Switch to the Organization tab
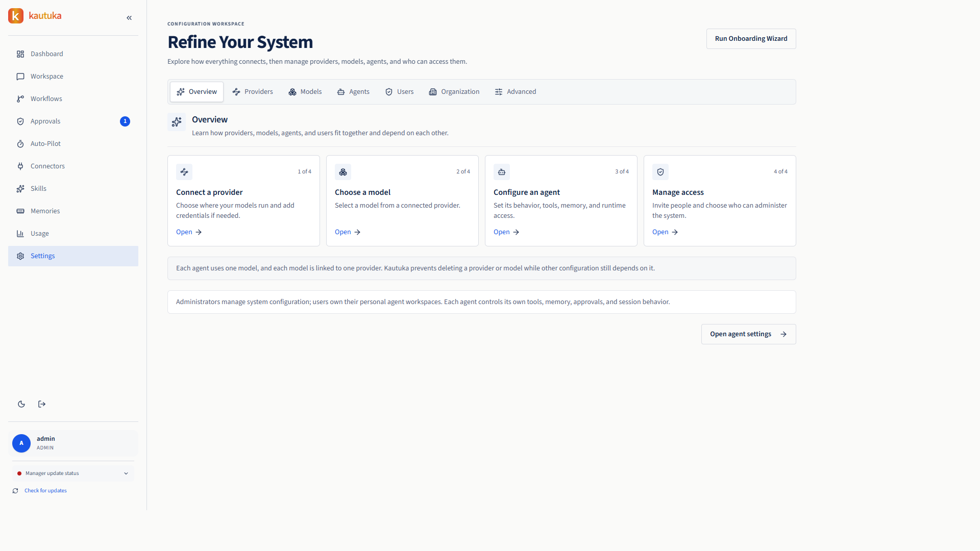The height and width of the screenshot is (551, 980). [x=454, y=92]
